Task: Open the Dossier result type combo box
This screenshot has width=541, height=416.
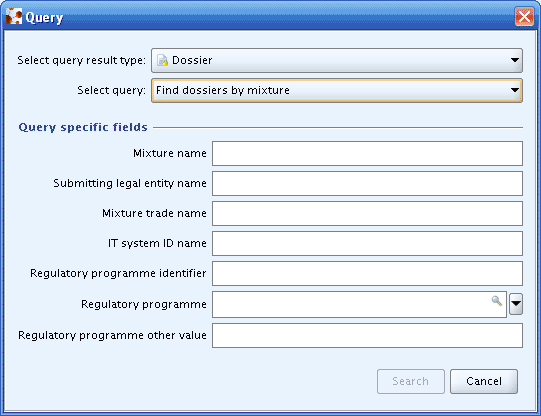Action: point(337,60)
